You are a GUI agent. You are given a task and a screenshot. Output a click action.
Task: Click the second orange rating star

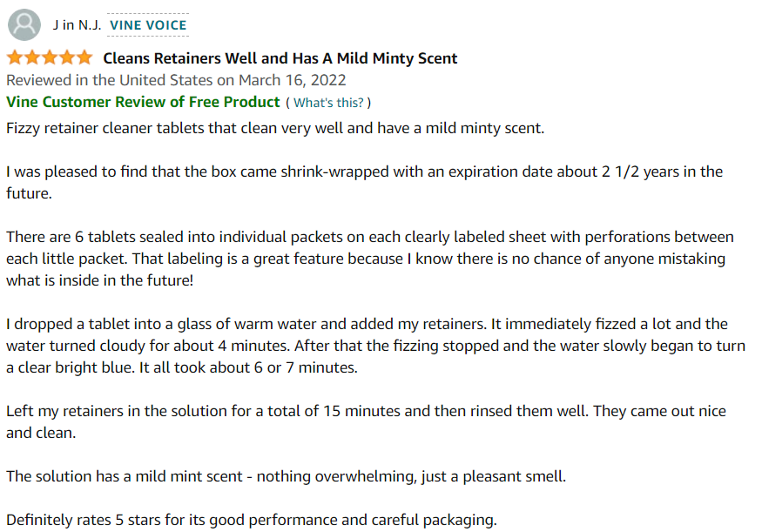pyautogui.click(x=32, y=58)
